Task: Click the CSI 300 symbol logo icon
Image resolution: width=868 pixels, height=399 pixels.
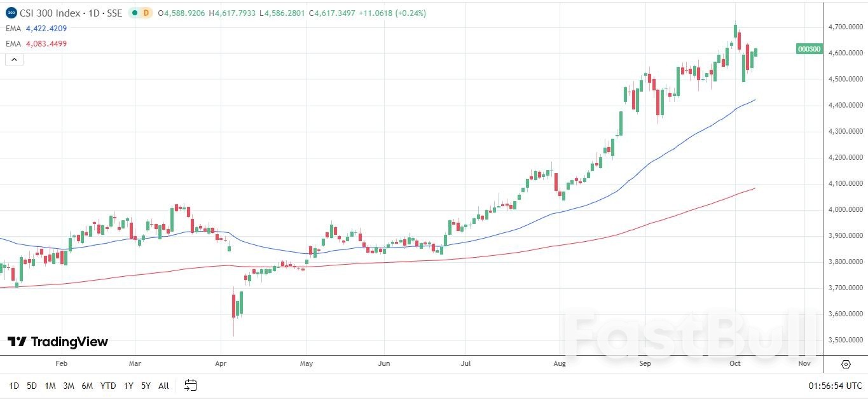Action: (11, 13)
